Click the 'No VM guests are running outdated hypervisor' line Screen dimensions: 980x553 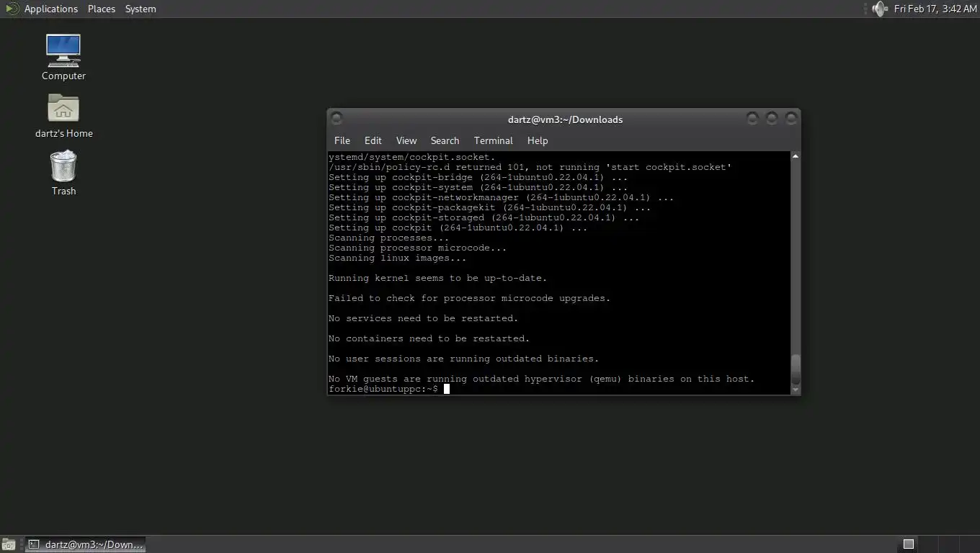coord(541,379)
